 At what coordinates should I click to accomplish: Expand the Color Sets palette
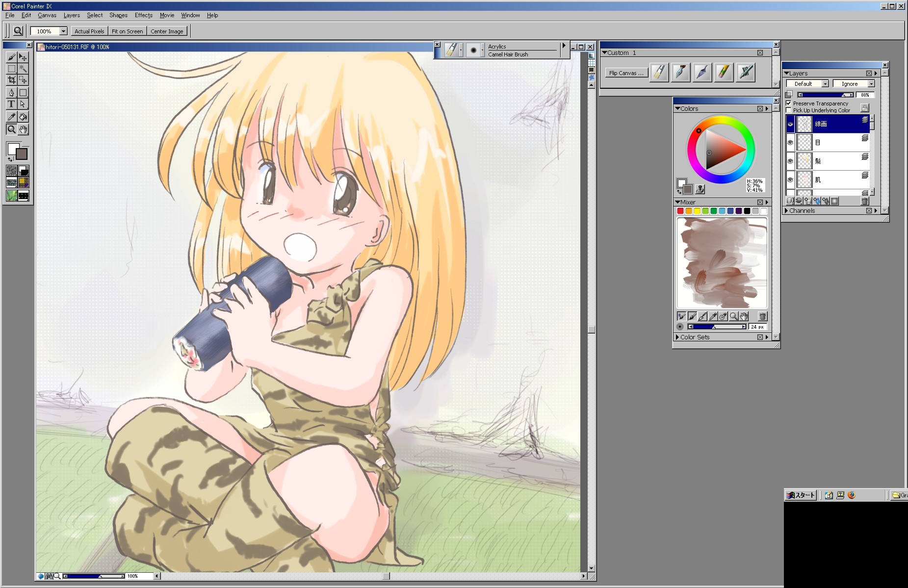click(x=677, y=337)
